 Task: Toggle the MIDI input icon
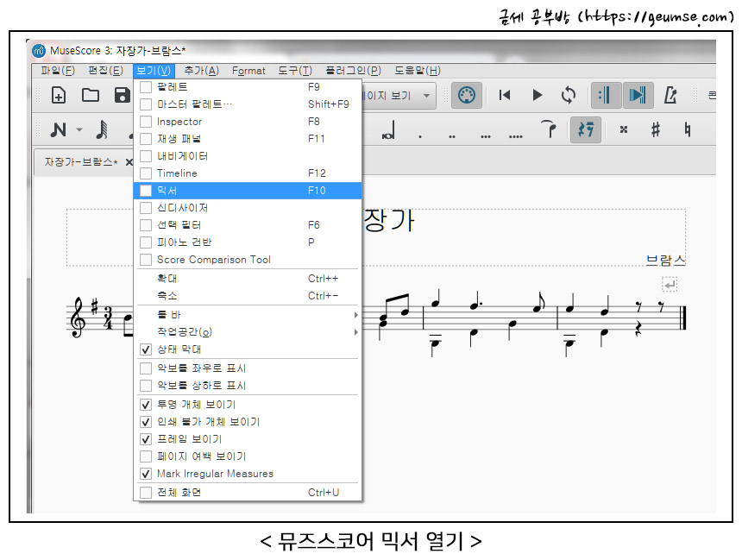click(466, 96)
